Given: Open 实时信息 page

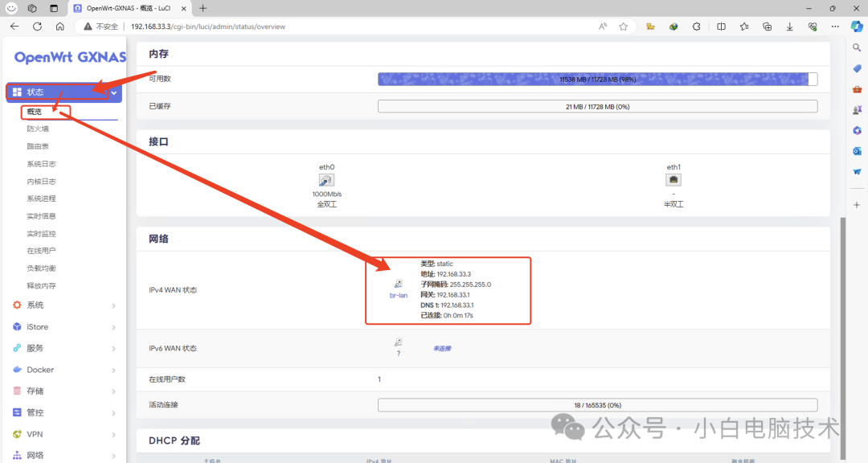Looking at the screenshot, I should coord(42,216).
